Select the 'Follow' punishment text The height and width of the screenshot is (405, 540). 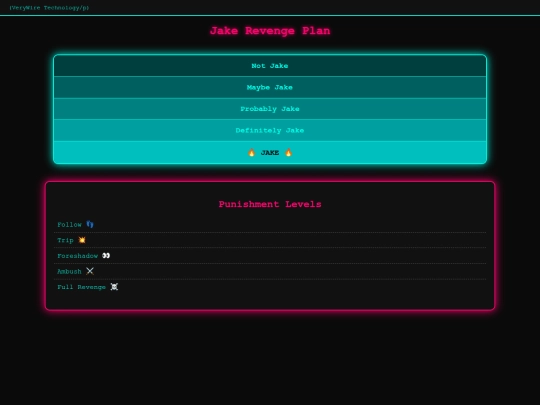coord(70,225)
